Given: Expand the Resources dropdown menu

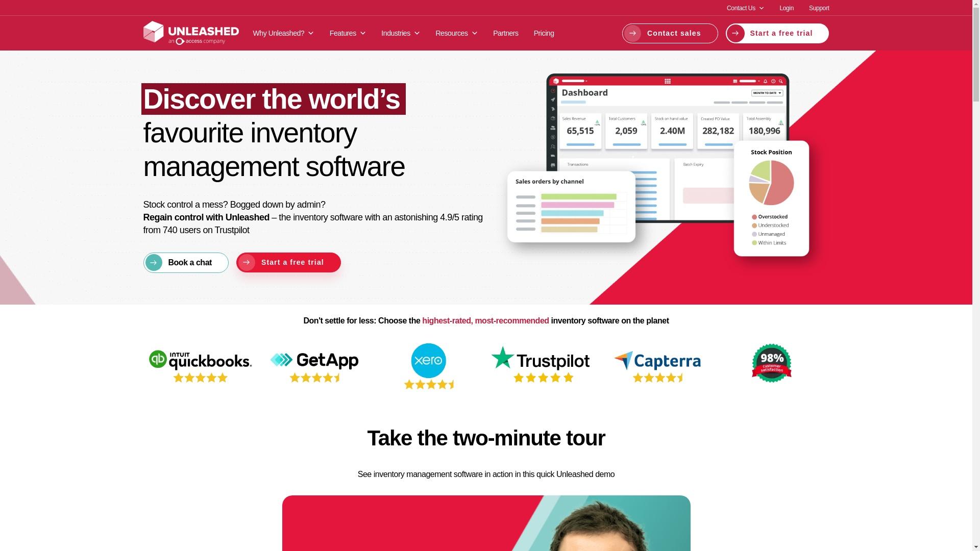Looking at the screenshot, I should [x=456, y=32].
